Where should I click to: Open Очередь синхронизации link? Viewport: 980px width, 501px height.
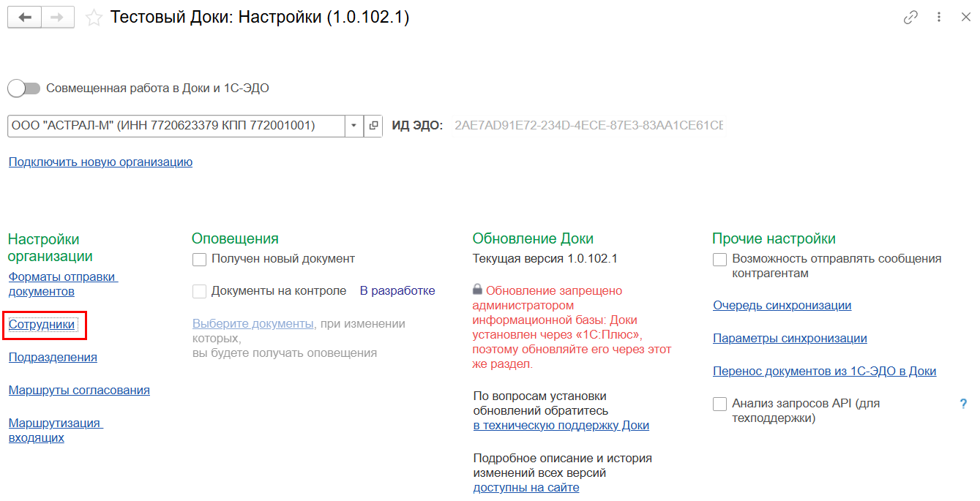point(782,306)
